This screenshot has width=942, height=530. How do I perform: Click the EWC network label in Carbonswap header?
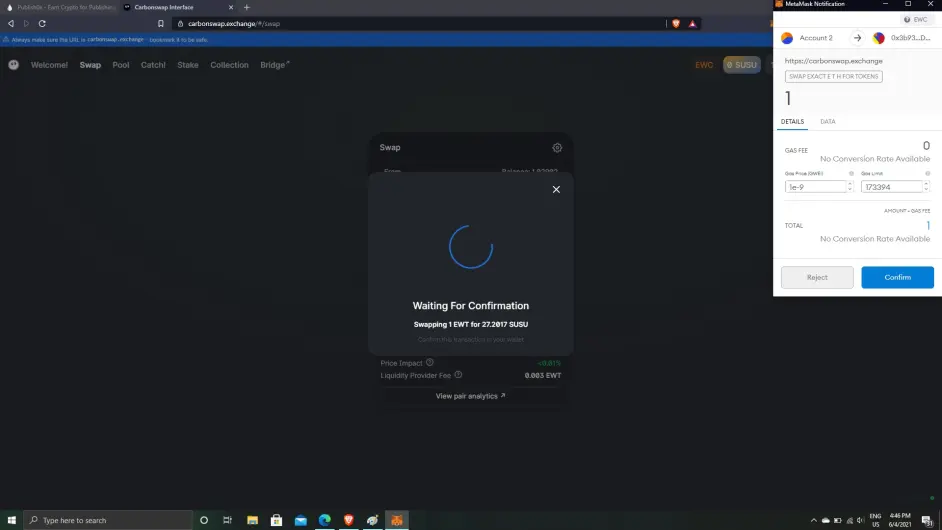click(x=704, y=65)
